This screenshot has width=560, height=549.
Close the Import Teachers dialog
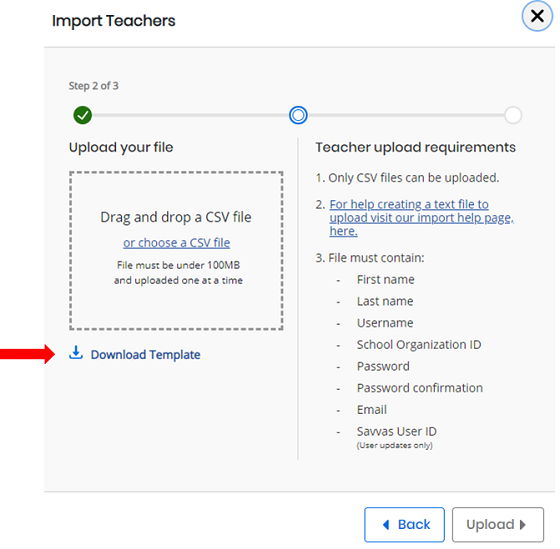(537, 16)
